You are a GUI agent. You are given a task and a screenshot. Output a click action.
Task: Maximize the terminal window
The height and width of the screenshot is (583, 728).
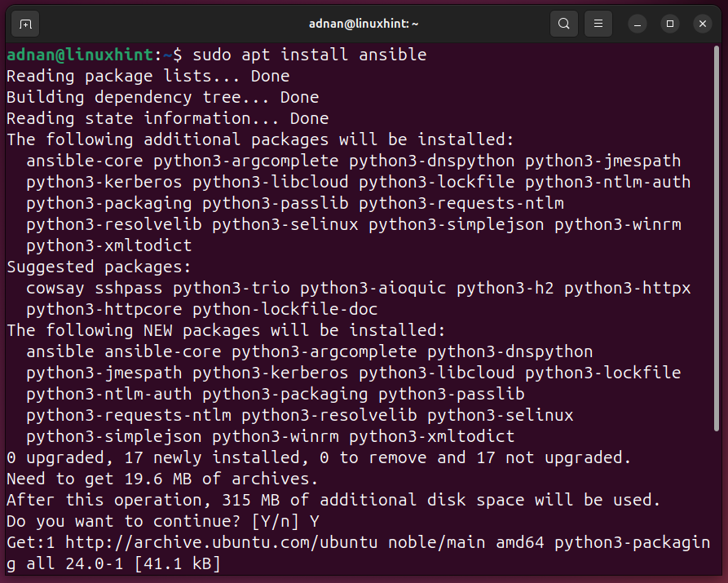670,24
